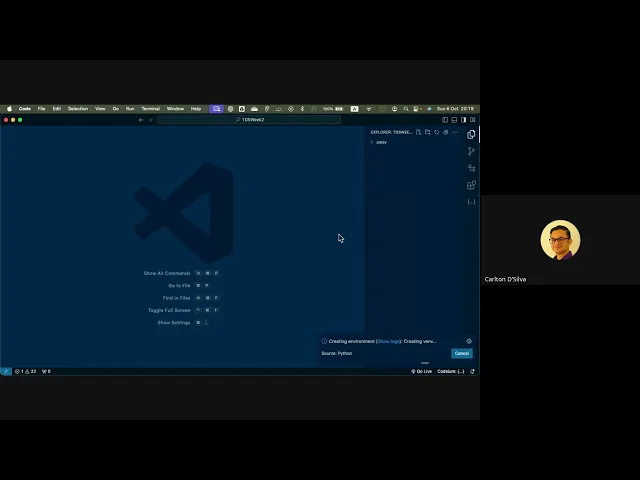The width and height of the screenshot is (640, 480).
Task: Open the Explorer view in activity bar
Action: (x=471, y=135)
